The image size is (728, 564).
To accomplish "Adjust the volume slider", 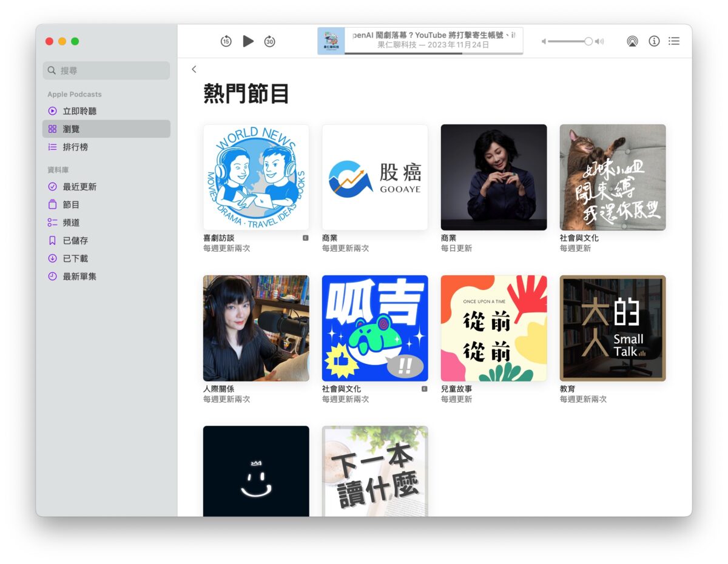I will (x=570, y=41).
